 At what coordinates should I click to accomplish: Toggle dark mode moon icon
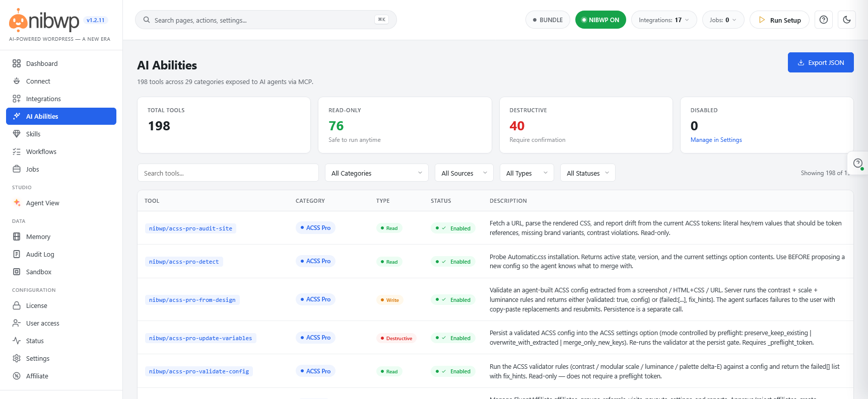point(847,20)
